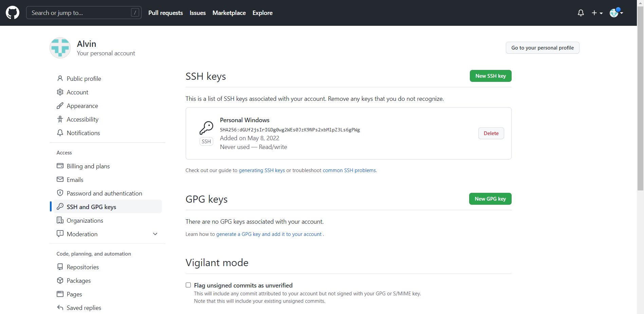Image resolution: width=644 pixels, height=314 pixels.
Task: Click the Appearance paintbrush icon
Action: tap(60, 106)
